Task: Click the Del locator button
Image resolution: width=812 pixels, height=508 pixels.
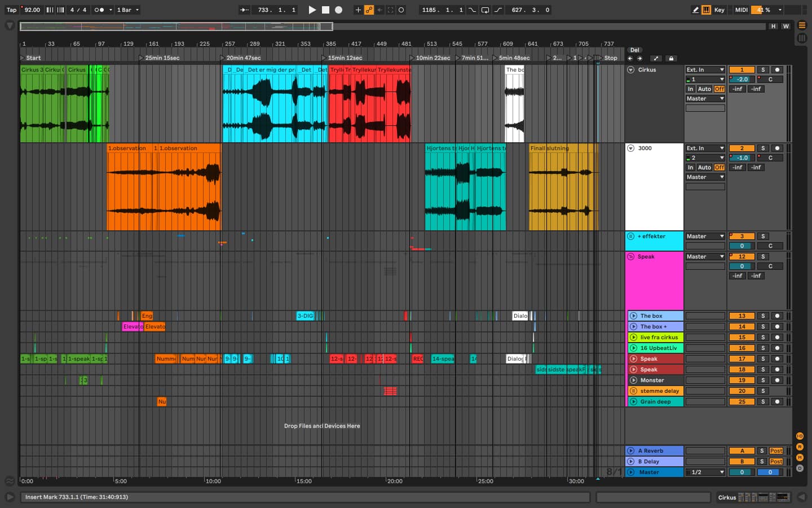Action: coord(634,50)
